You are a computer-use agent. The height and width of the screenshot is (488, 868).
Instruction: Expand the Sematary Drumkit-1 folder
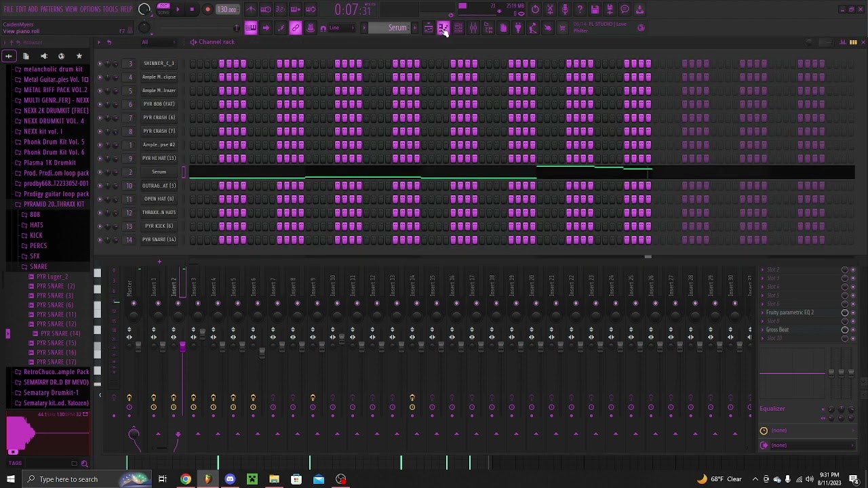click(51, 392)
